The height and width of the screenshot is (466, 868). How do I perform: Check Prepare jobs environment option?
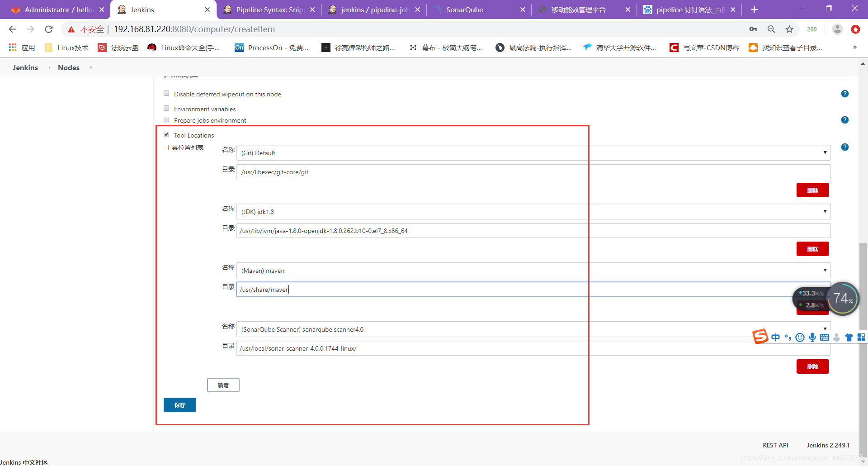(x=166, y=120)
